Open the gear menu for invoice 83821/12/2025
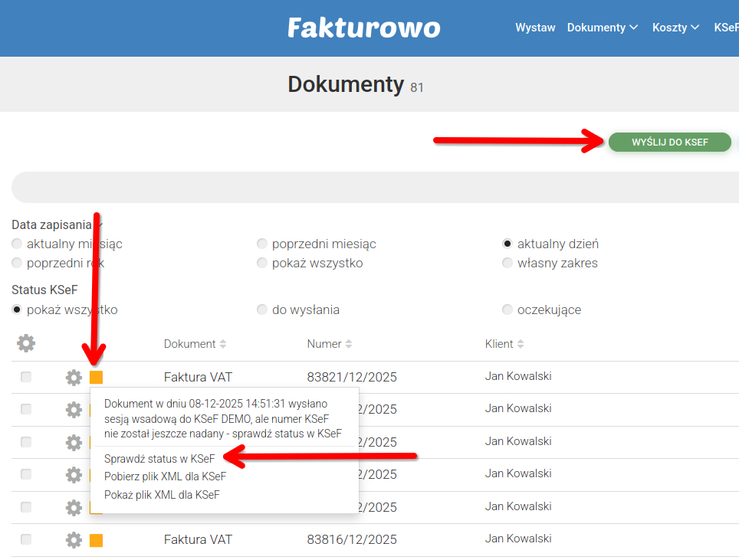The height and width of the screenshot is (560, 739). point(73,377)
